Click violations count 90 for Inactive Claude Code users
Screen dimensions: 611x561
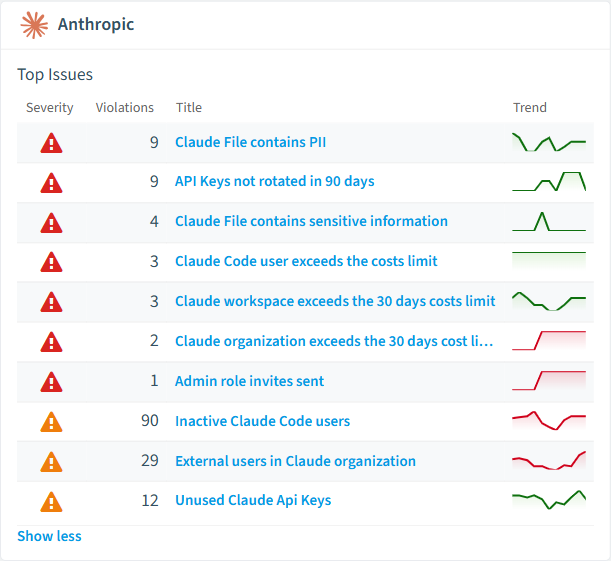(150, 421)
